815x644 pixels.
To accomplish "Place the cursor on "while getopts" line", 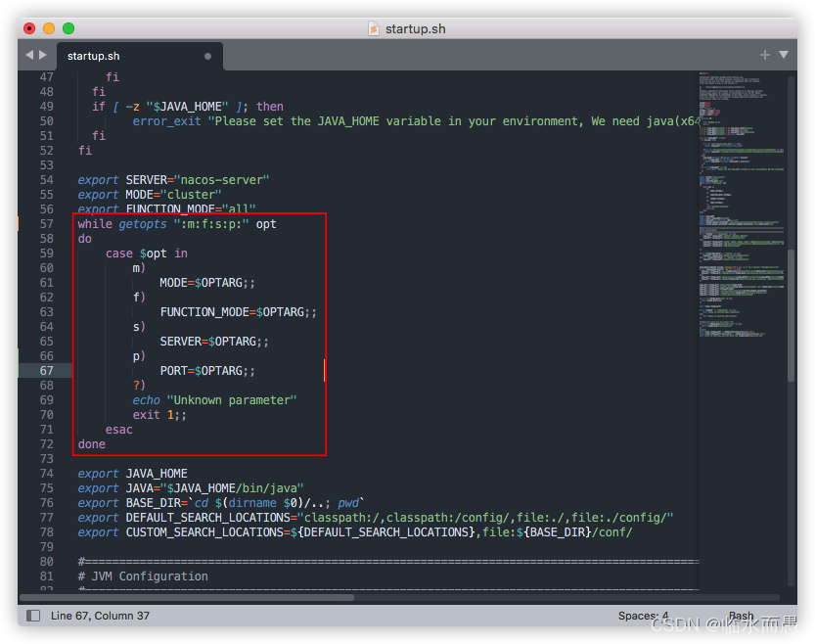I will pos(177,224).
